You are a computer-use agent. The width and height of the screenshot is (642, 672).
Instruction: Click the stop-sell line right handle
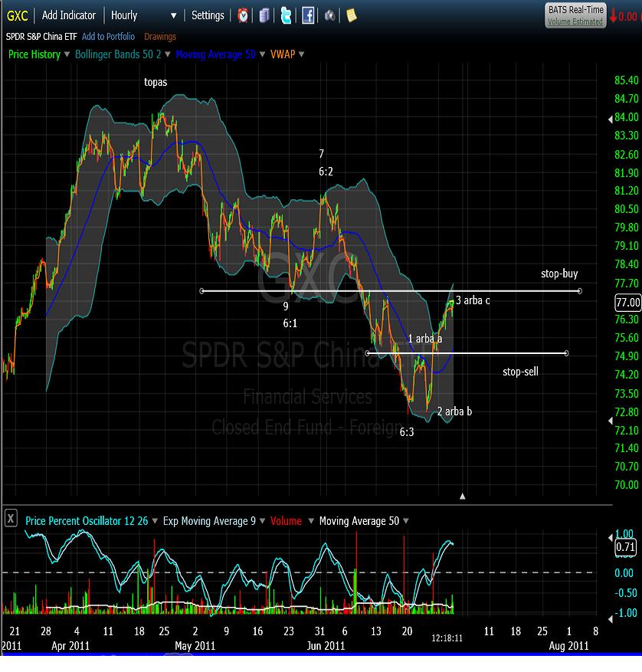click(x=567, y=353)
